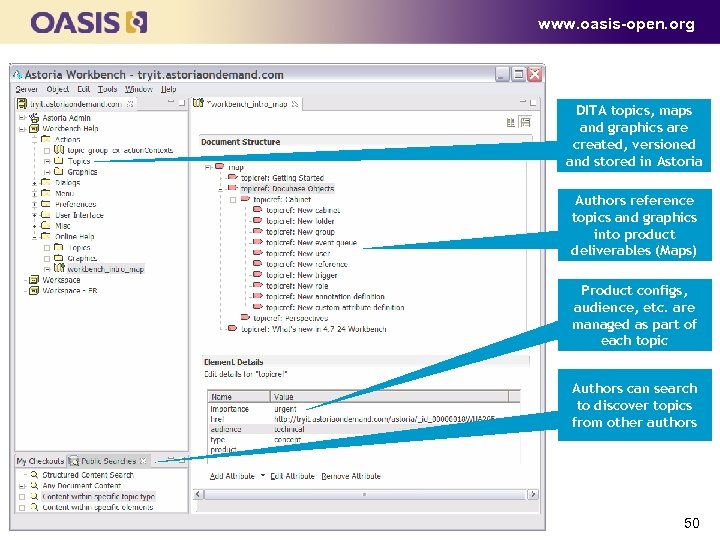Open the Window menu
720x540 pixels.
coord(139,89)
